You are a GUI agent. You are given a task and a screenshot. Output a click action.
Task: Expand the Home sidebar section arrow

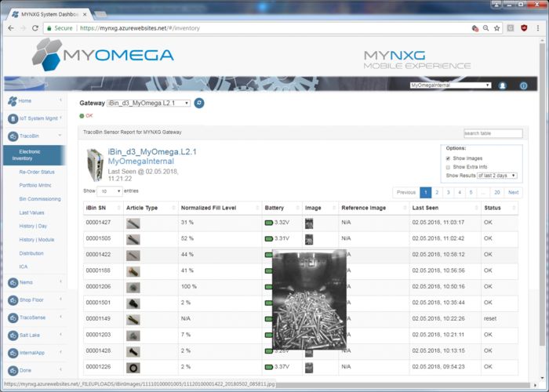click(x=60, y=100)
